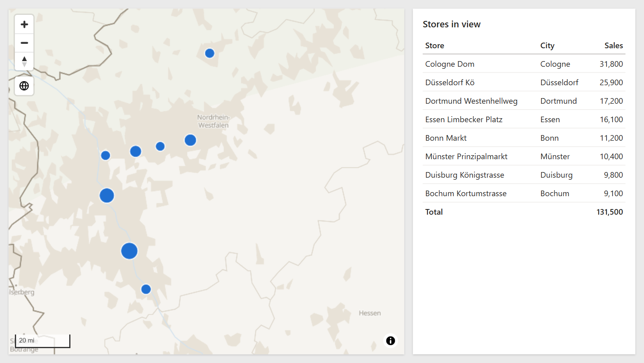Click the Duisburg Königstrasse store
644x363 pixels.
click(x=464, y=175)
